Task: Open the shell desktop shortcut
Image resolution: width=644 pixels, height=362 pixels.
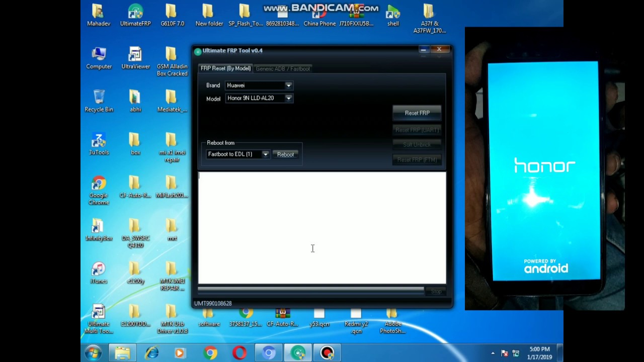Action: [393, 16]
